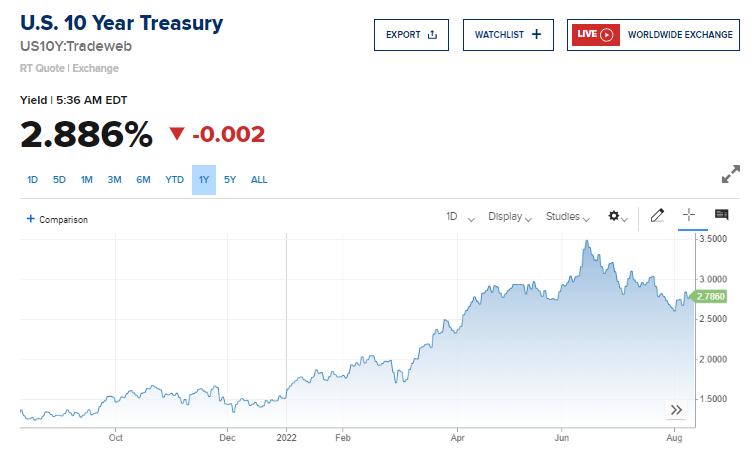The image size is (755, 457).
Task: Open the 1D interval dropdown
Action: click(460, 216)
